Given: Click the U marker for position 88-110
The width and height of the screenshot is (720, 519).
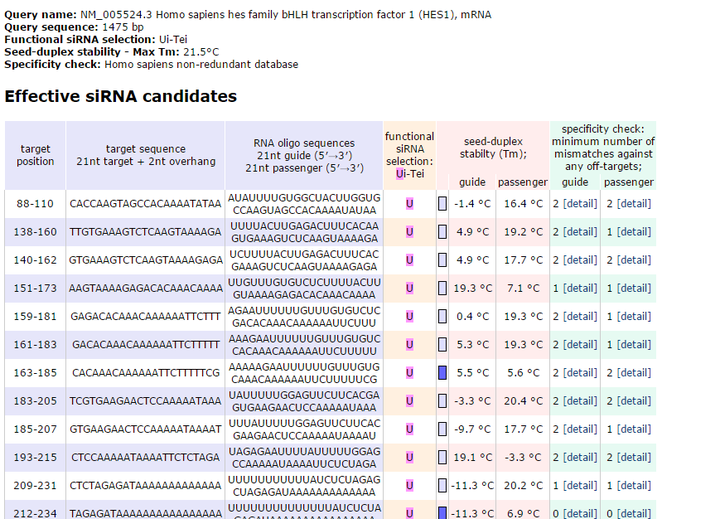Looking at the screenshot, I should tap(409, 204).
